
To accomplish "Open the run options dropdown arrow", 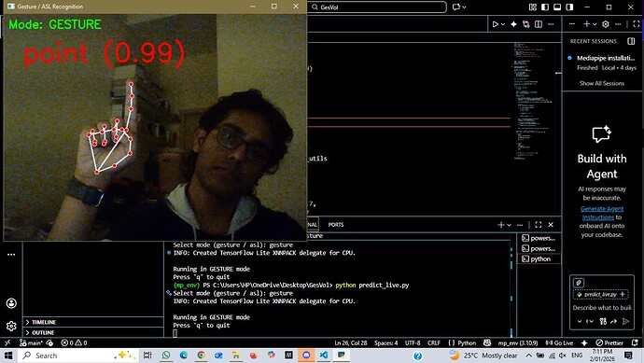I will [x=503, y=24].
